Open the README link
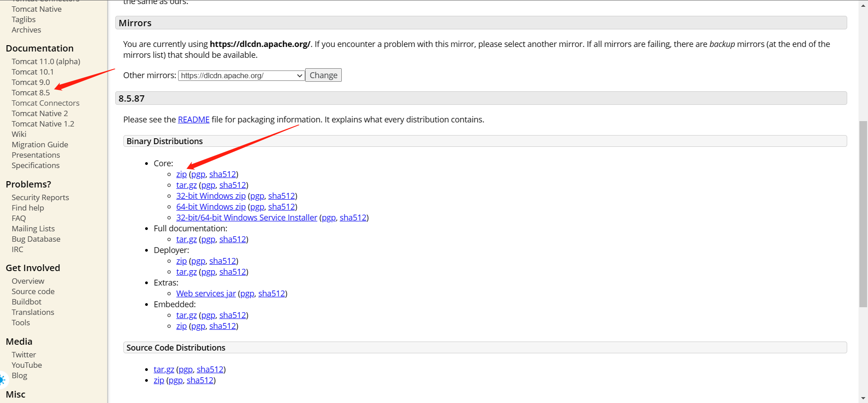 (193, 120)
